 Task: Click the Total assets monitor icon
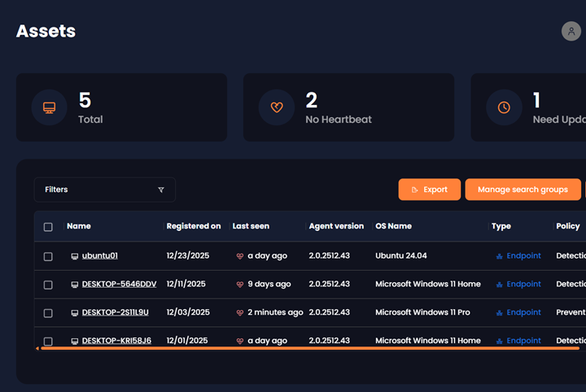click(x=49, y=107)
